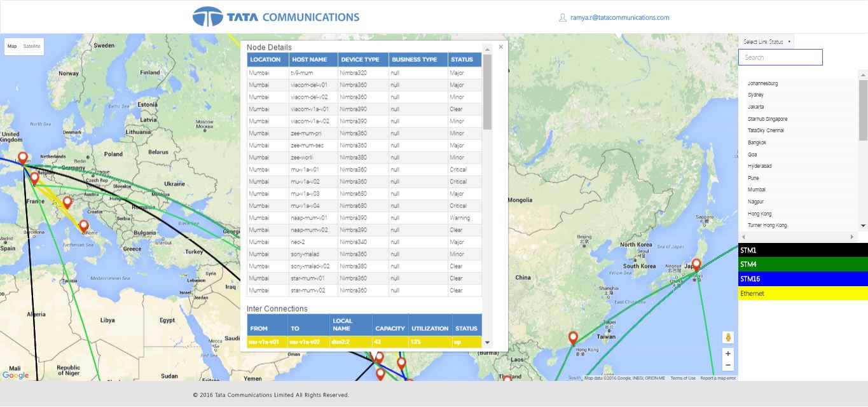868x407 pixels.
Task: Click the Search input field
Action: 780,57
